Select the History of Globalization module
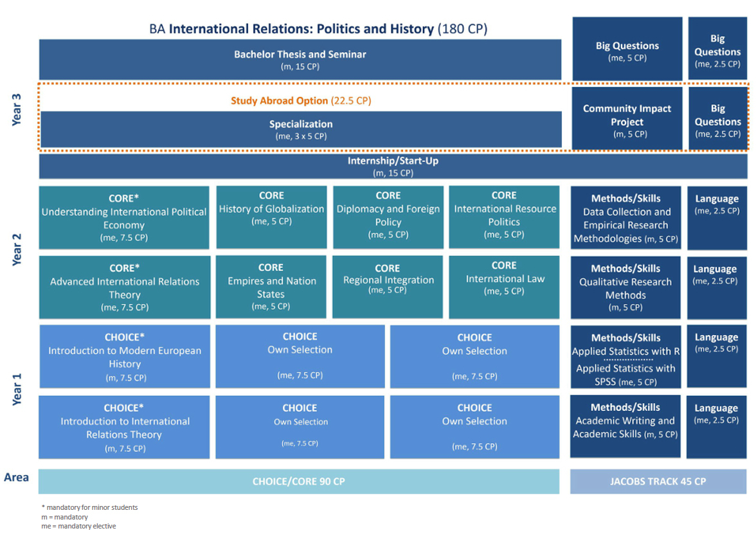 click(271, 216)
